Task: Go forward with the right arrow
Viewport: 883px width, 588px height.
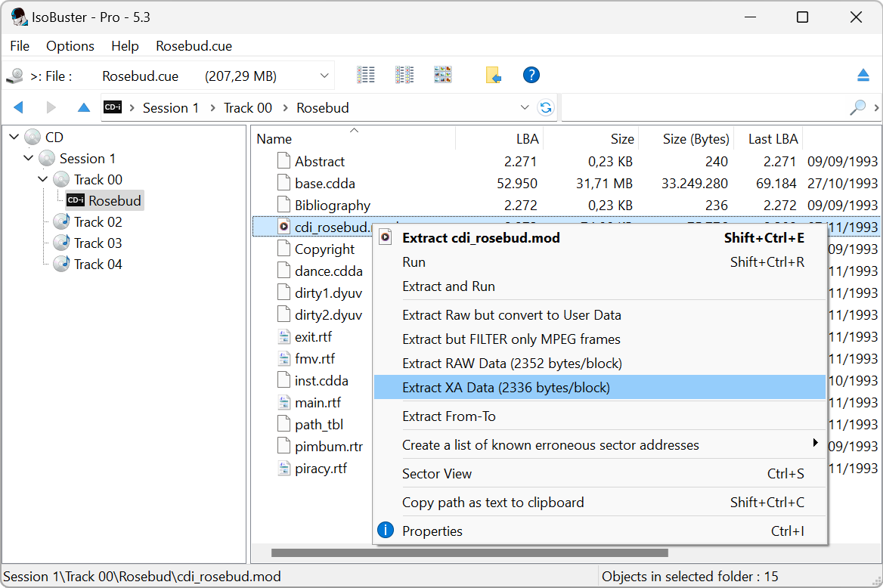Action: [51, 107]
